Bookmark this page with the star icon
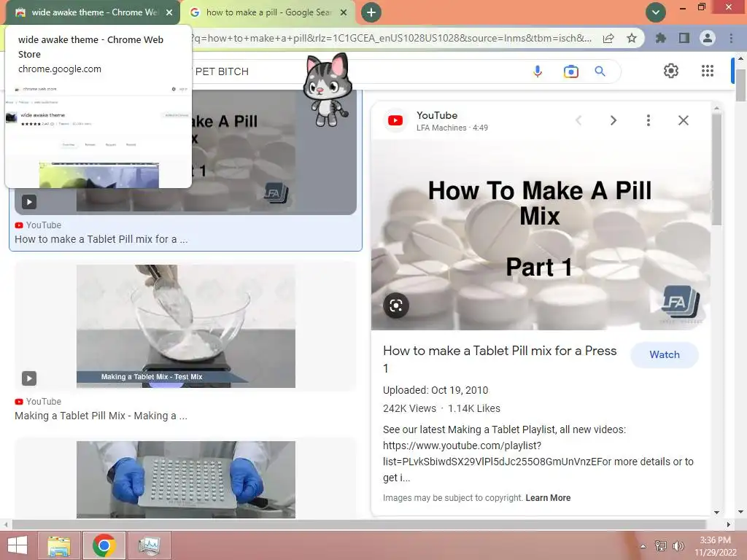The width and height of the screenshot is (747, 560). (632, 38)
